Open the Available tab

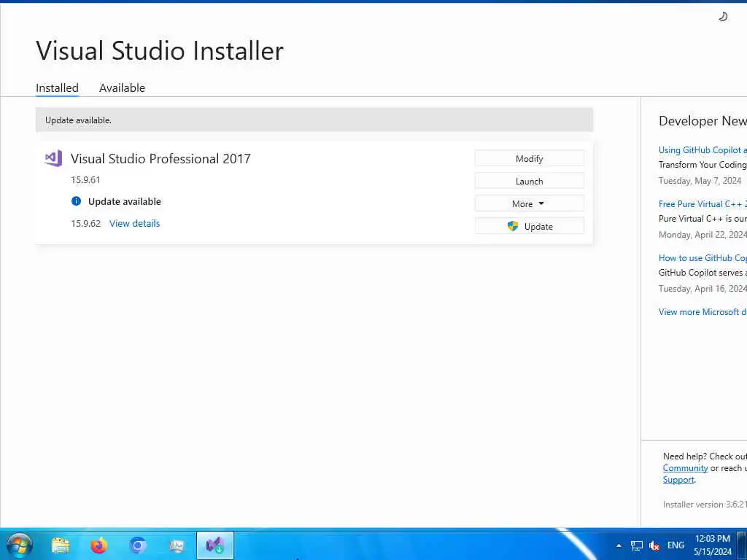pos(122,87)
